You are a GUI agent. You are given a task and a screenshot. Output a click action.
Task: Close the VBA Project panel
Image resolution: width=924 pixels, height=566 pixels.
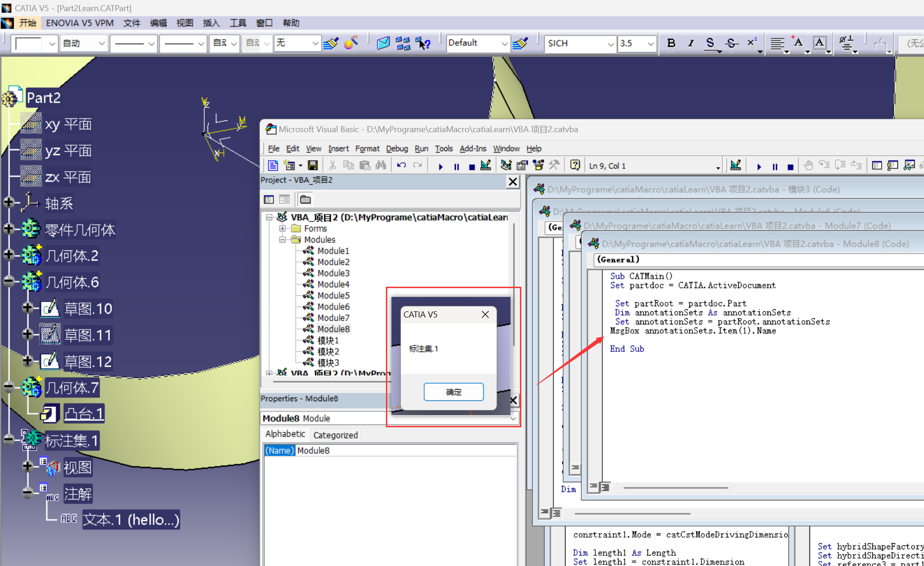(513, 182)
